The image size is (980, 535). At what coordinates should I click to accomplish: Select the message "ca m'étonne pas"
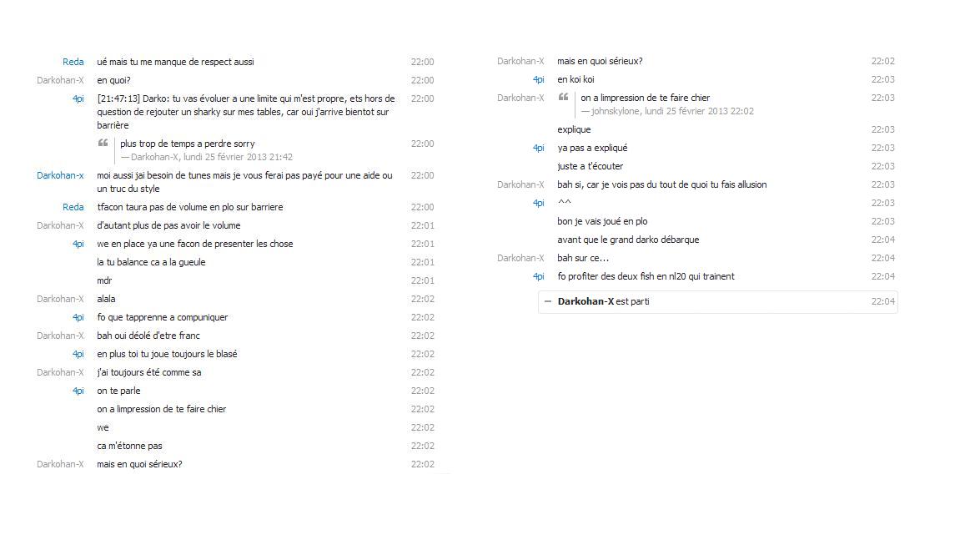(x=129, y=446)
